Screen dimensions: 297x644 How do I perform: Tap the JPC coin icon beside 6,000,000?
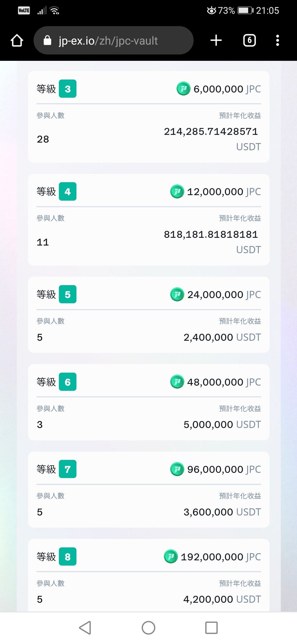183,89
